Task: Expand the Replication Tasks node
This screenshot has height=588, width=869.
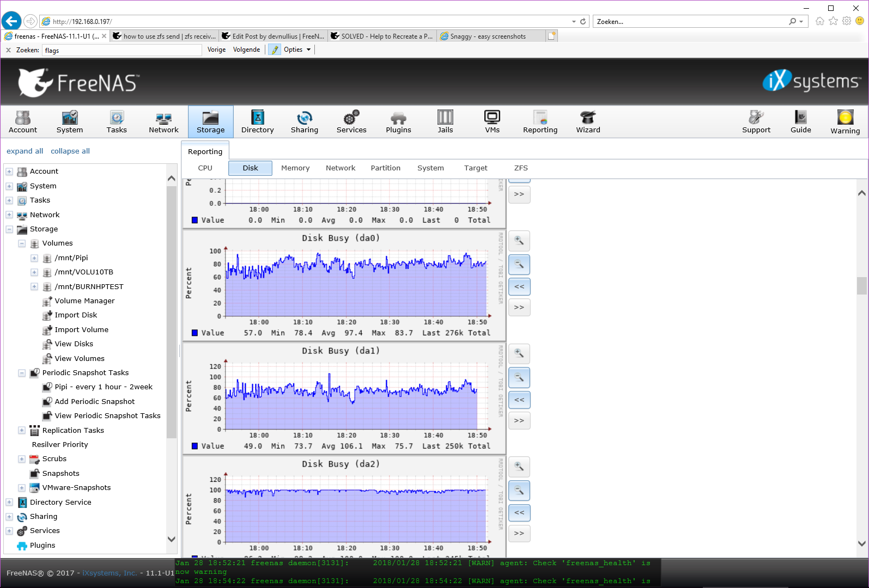Action: tap(22, 430)
